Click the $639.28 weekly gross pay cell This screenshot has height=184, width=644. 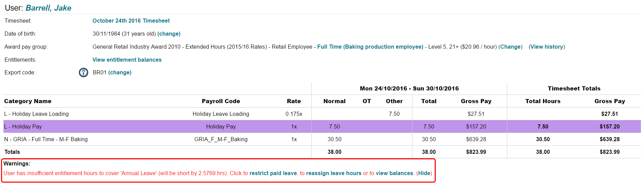click(x=476, y=139)
